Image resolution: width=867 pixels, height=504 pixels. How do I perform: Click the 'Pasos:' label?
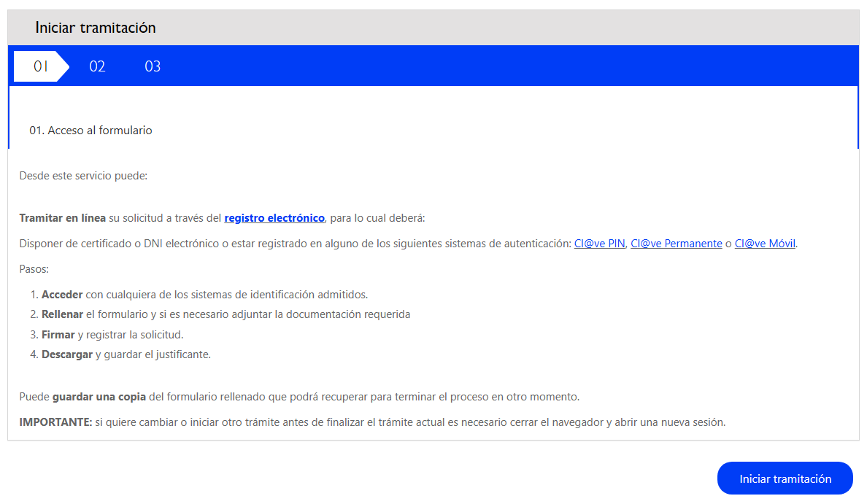pos(34,269)
